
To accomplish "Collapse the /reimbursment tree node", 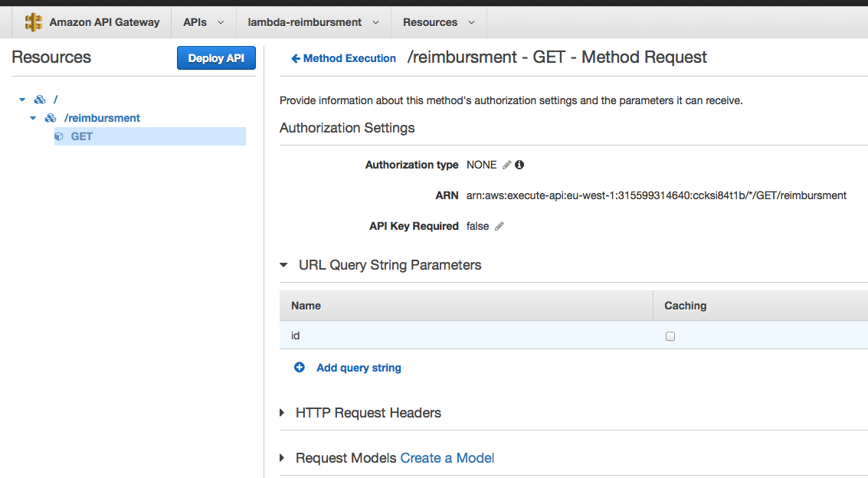I will pos(33,118).
